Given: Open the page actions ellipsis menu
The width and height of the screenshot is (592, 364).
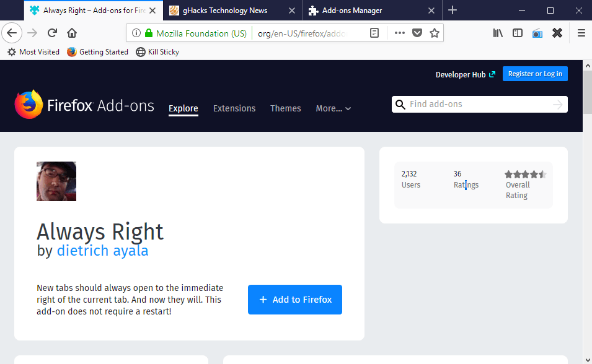Looking at the screenshot, I should tap(399, 32).
